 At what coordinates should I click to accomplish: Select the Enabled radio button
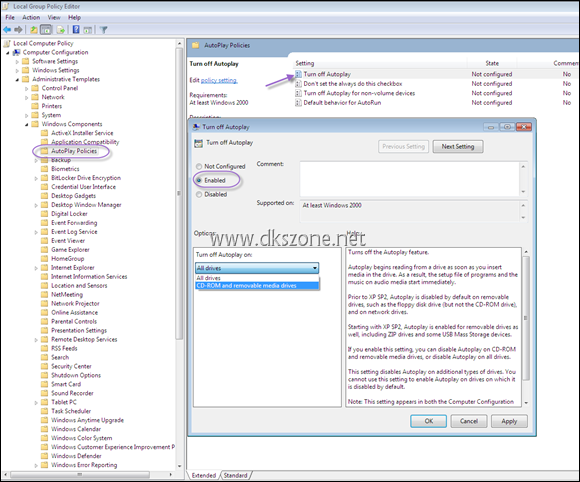pyautogui.click(x=199, y=180)
